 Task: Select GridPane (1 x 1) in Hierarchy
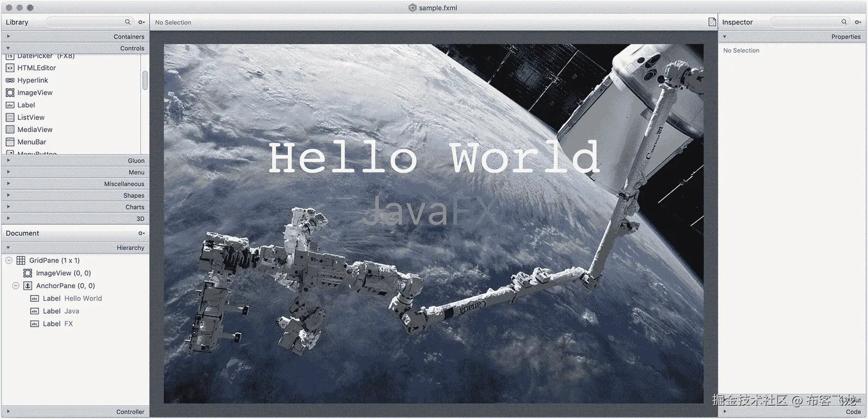point(54,260)
